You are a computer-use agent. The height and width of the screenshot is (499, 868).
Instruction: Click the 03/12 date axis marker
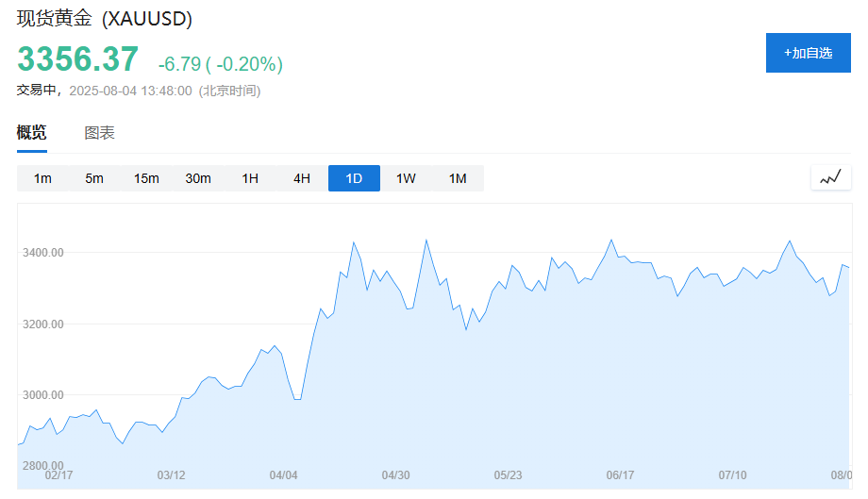171,475
